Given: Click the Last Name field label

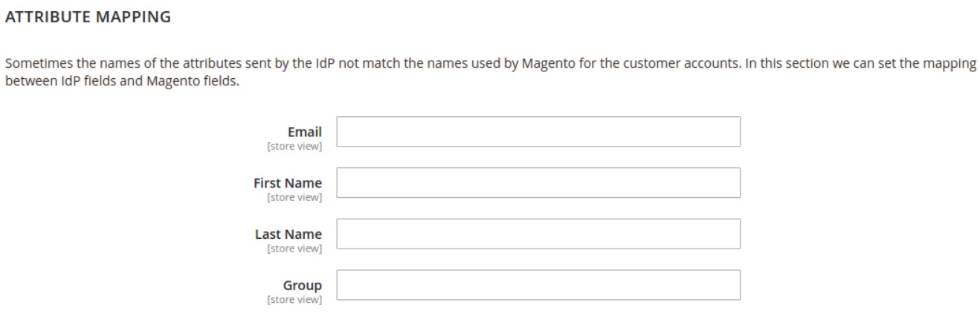Looking at the screenshot, I should pos(288,234).
